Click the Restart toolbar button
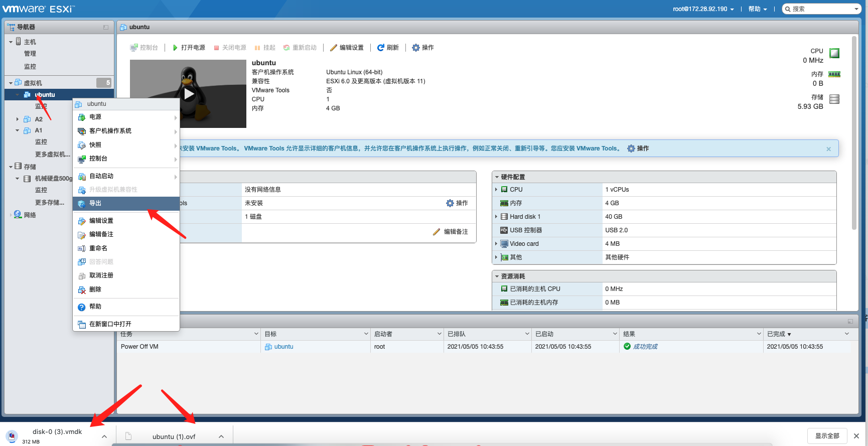This screenshot has height=446, width=868. click(x=300, y=48)
